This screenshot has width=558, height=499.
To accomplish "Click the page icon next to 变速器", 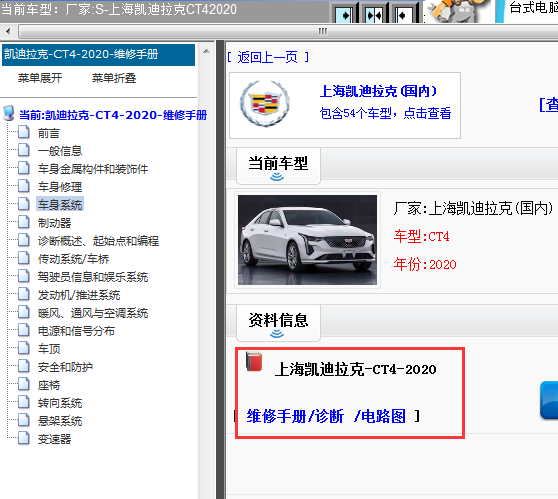I will [x=24, y=437].
